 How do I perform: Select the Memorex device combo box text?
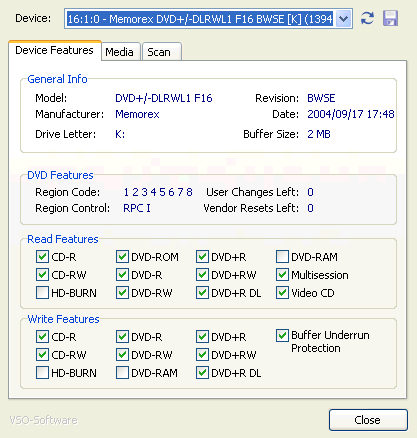[200, 19]
